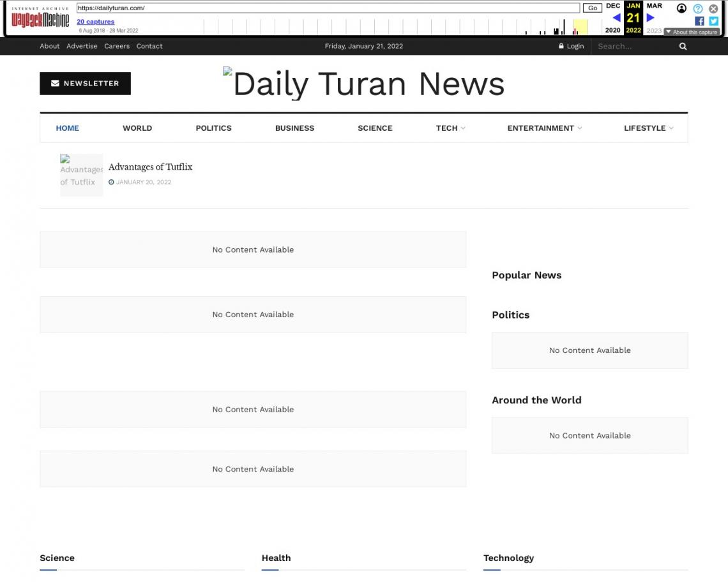
Task: Click the Wayback Machine logo
Action: (40, 20)
